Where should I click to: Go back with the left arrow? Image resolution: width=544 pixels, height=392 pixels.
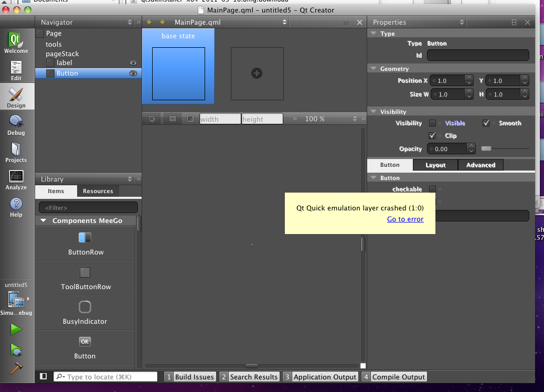pos(149,22)
